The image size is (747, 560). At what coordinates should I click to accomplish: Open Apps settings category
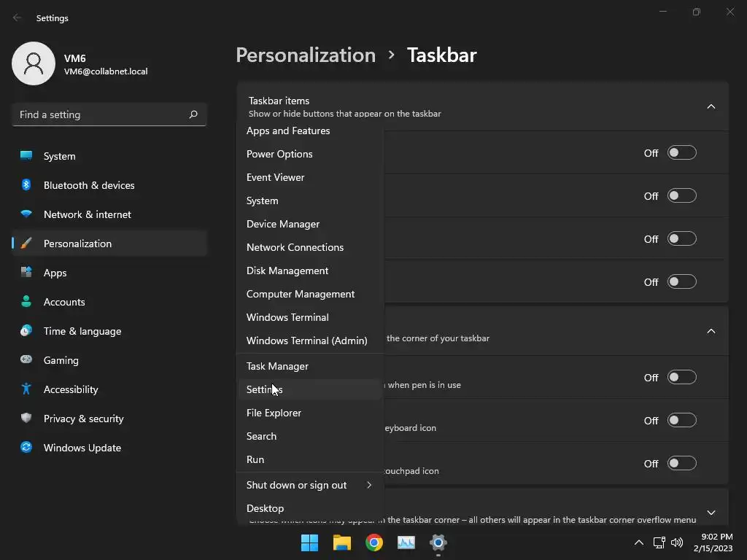pyautogui.click(x=109, y=273)
